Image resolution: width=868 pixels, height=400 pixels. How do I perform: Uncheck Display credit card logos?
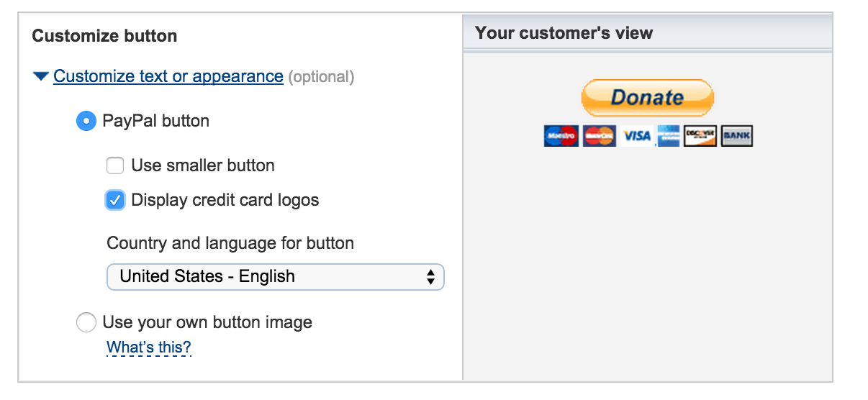[x=115, y=200]
